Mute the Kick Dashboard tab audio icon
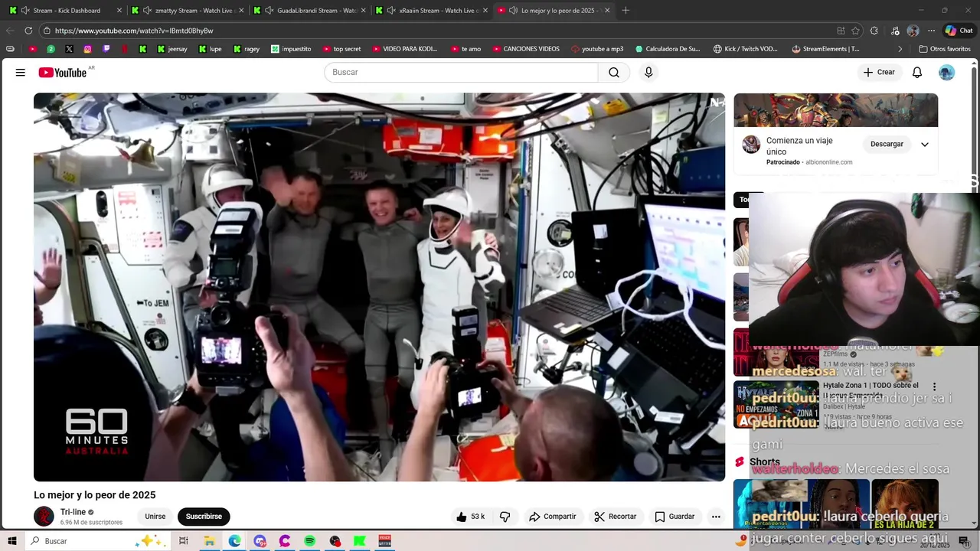Screen dimensions: 980x551 25,11
